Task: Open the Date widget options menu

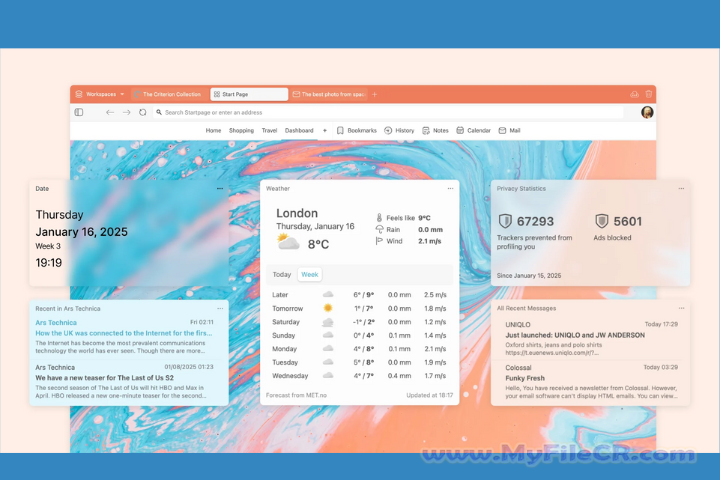Action: pyautogui.click(x=220, y=188)
